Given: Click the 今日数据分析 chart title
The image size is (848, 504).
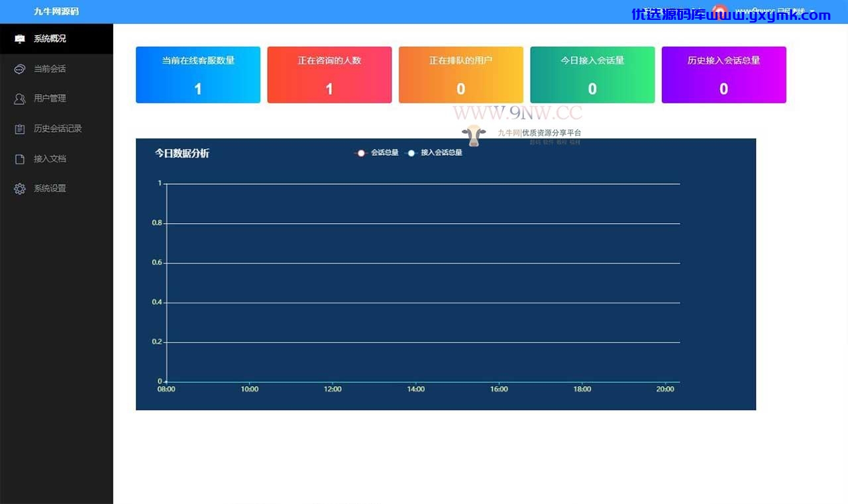Looking at the screenshot, I should coord(182,154).
